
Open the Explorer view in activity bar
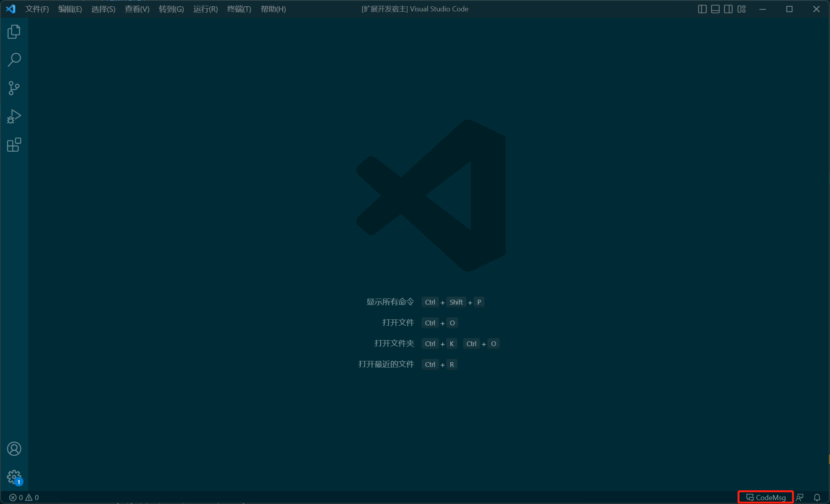(14, 32)
